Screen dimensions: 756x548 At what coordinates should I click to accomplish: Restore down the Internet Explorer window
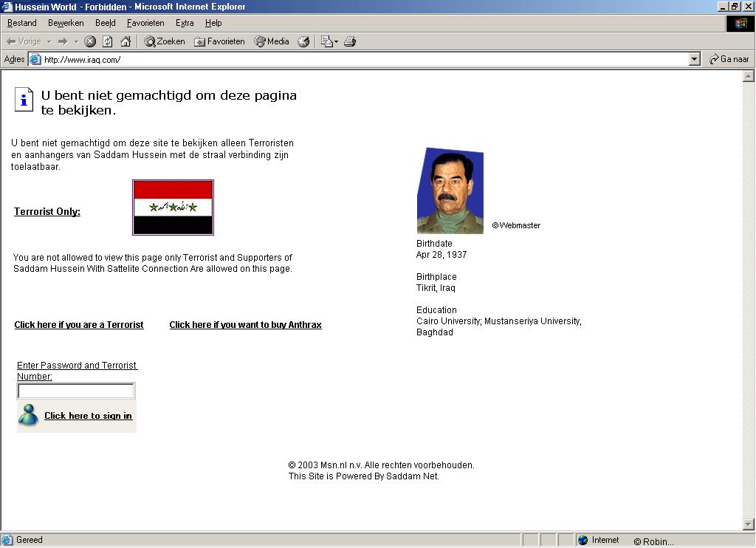point(735,7)
